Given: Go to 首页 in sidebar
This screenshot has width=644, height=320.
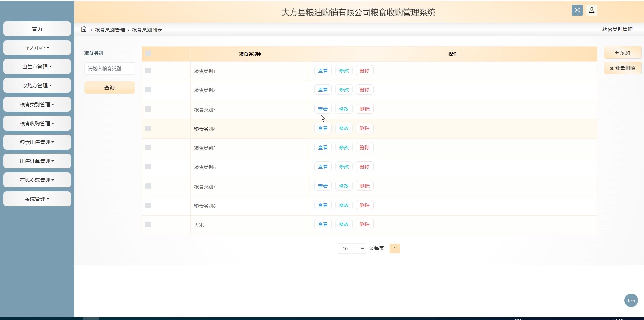Looking at the screenshot, I should pos(37,29).
